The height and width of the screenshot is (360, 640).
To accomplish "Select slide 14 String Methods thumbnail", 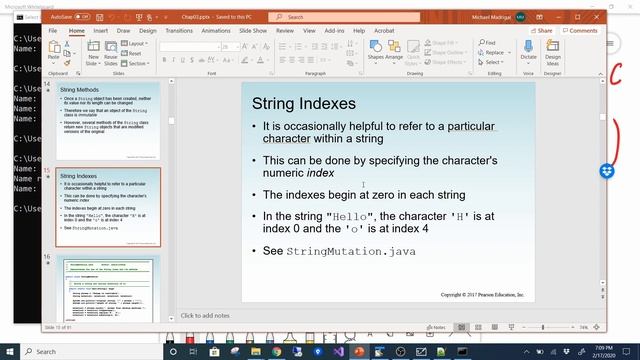I will point(108,121).
